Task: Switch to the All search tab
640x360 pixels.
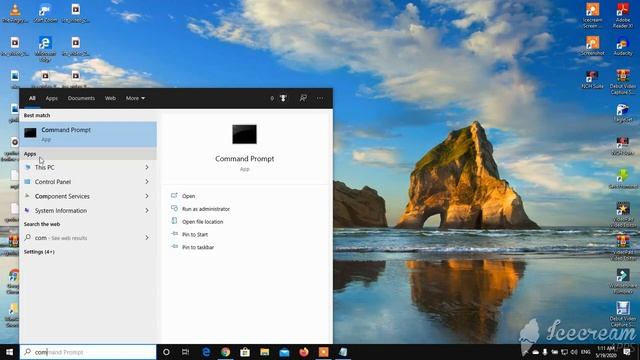Action: pos(32,98)
